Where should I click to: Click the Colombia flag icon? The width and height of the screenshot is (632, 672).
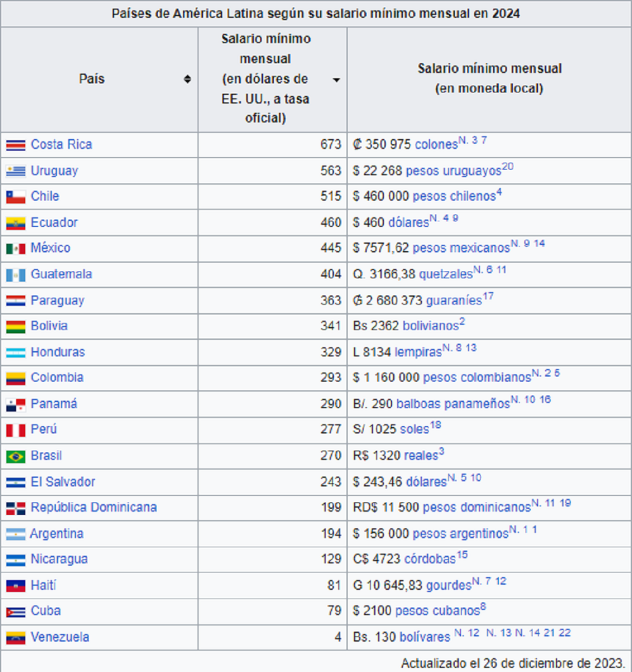coord(16,378)
